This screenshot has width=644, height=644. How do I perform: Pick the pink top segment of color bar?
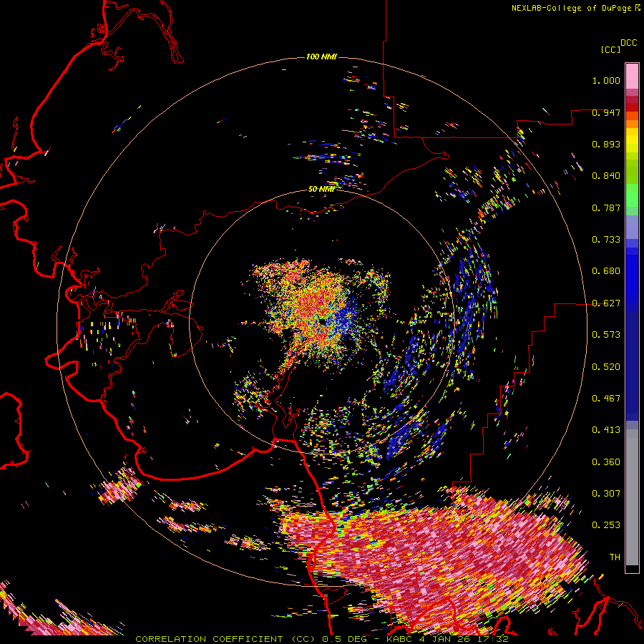pos(632,76)
